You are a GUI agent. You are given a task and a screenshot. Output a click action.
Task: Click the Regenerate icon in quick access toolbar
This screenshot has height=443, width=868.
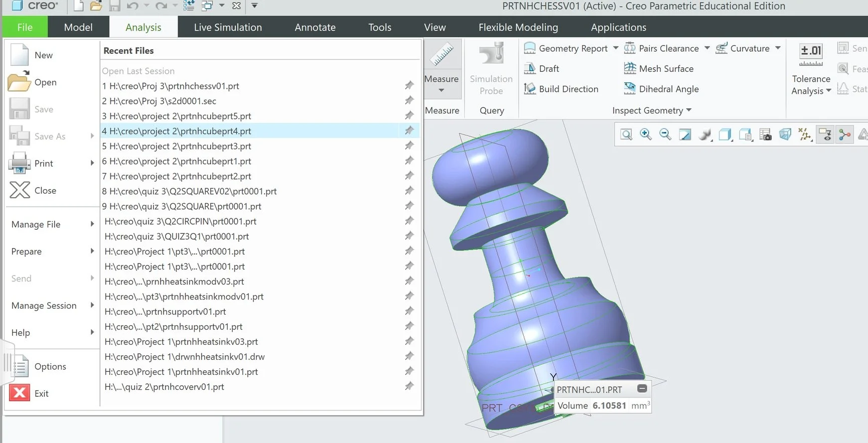pos(189,6)
